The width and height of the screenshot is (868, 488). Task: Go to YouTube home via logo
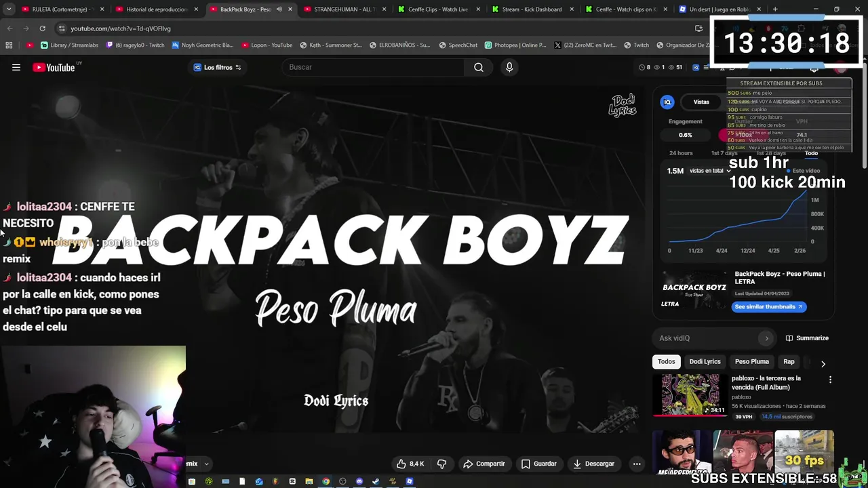tap(54, 67)
